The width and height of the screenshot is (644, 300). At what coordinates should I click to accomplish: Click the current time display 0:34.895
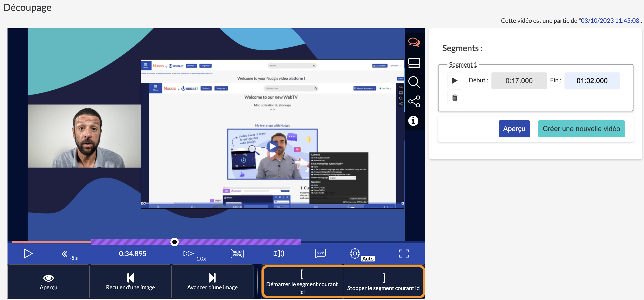pos(132,253)
